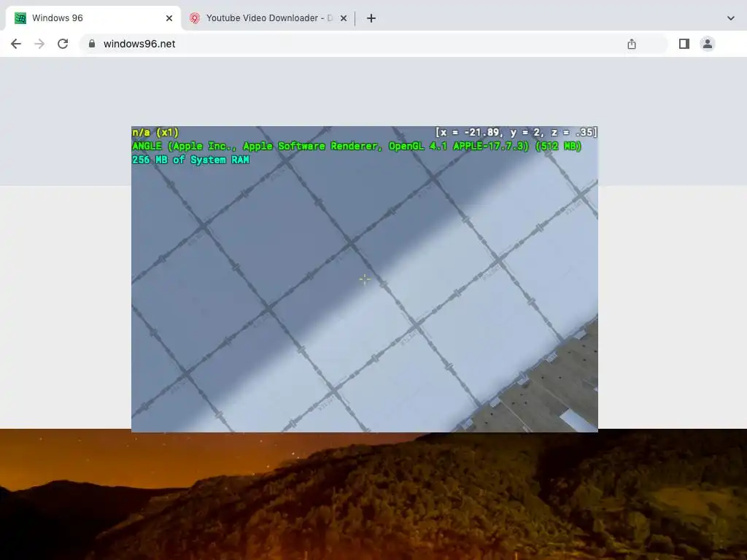This screenshot has width=747, height=560.
Task: Click the 'n/a (x1)' overlay text
Action: click(x=155, y=133)
